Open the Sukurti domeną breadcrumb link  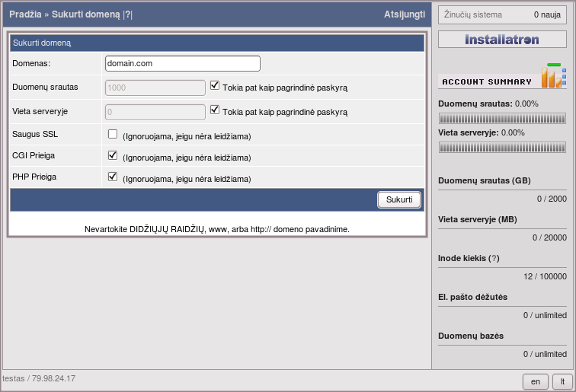pos(85,14)
